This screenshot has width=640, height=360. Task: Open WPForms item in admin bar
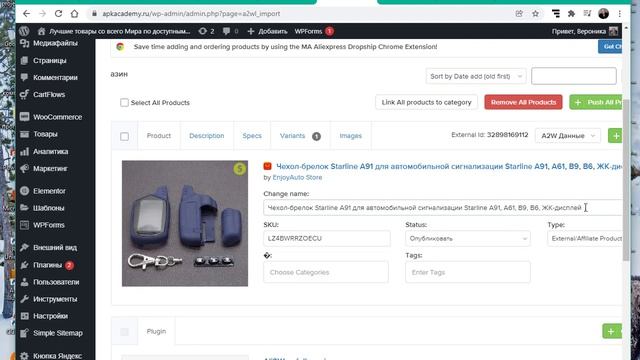pos(314,31)
